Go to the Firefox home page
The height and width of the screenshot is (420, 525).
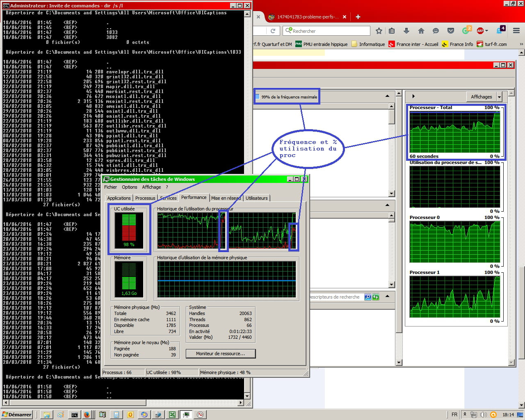[421, 31]
